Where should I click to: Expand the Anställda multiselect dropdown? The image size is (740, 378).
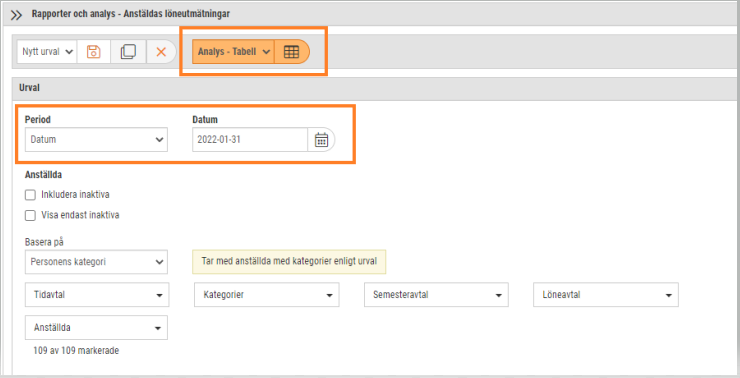pos(96,328)
